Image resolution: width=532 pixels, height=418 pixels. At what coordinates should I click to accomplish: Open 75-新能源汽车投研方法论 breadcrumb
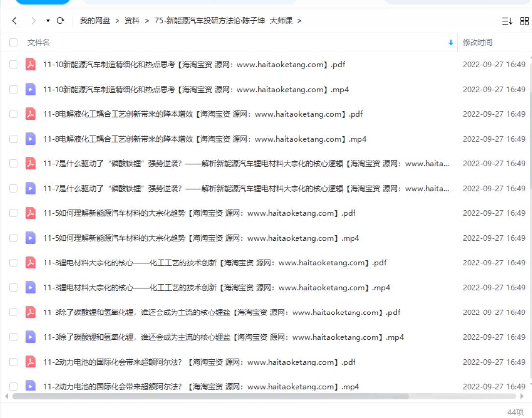click(223, 21)
